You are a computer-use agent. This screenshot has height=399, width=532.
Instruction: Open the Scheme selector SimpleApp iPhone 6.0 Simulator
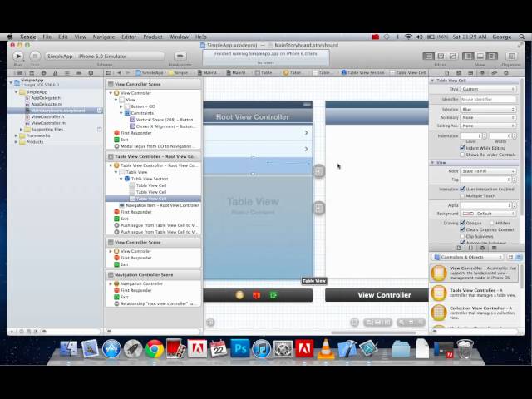pyautogui.click(x=105, y=56)
